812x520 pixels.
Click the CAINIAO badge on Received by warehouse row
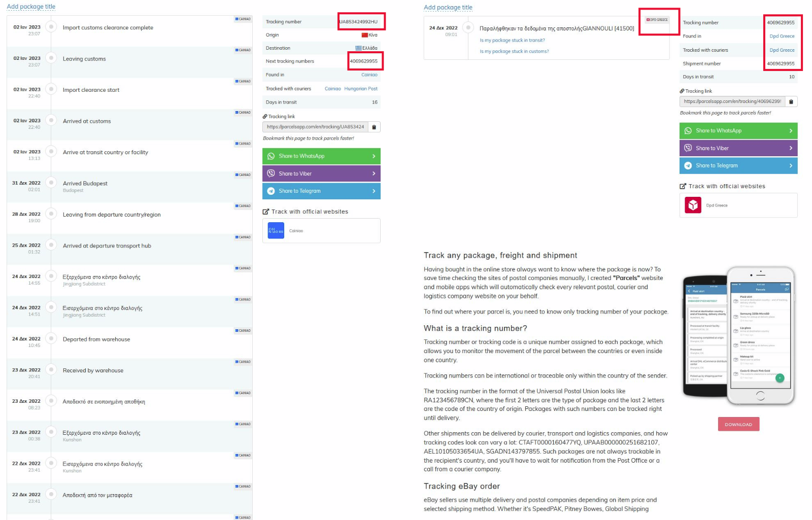click(243, 362)
